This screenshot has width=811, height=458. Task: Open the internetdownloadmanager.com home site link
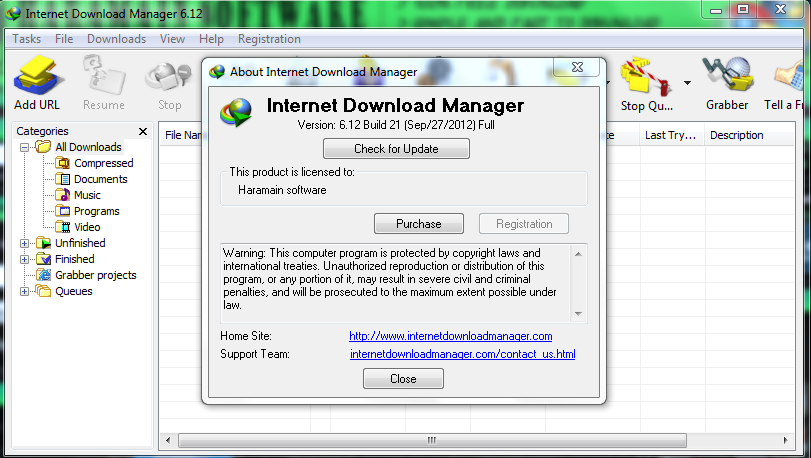coord(450,336)
